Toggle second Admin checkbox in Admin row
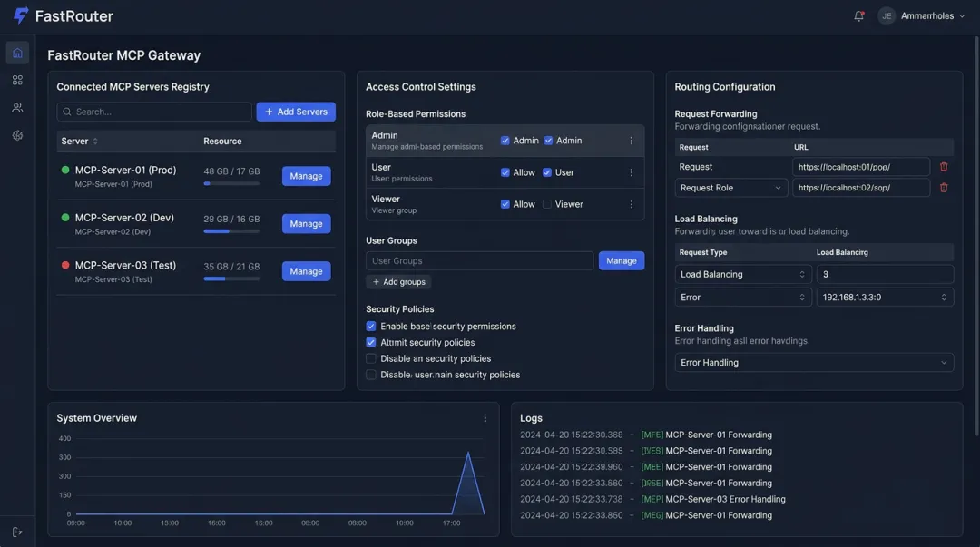Viewport: 980px width, 547px height. (548, 141)
